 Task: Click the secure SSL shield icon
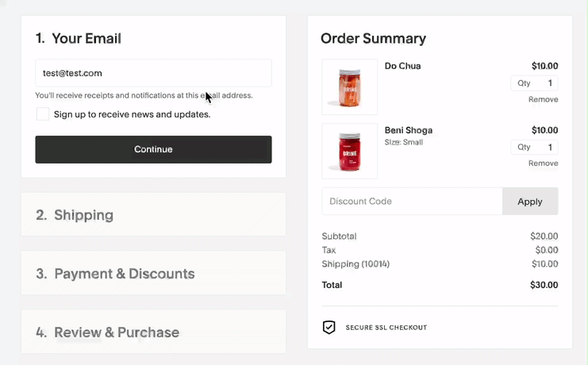(x=329, y=327)
